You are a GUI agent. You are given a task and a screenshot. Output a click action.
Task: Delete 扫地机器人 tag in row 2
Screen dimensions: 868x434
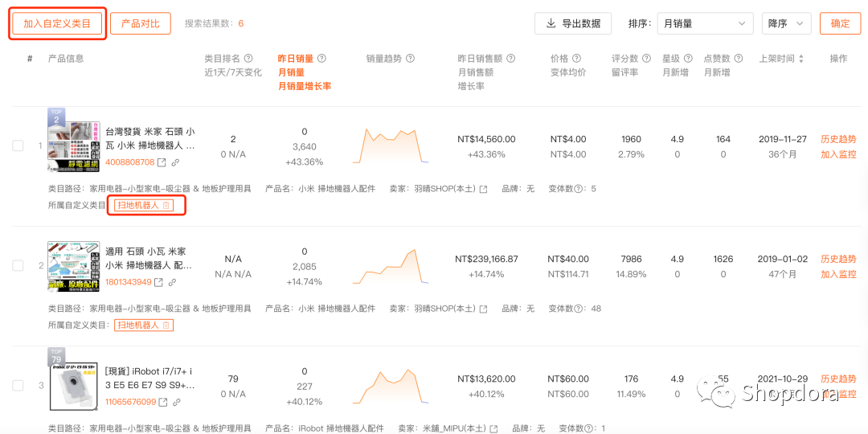(166, 325)
